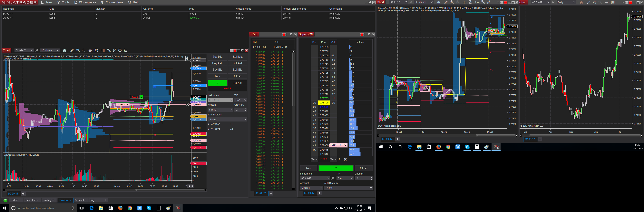This screenshot has width=644, height=212.
Task: Open Data Box in 15 Minute chart
Action: coord(96,50)
